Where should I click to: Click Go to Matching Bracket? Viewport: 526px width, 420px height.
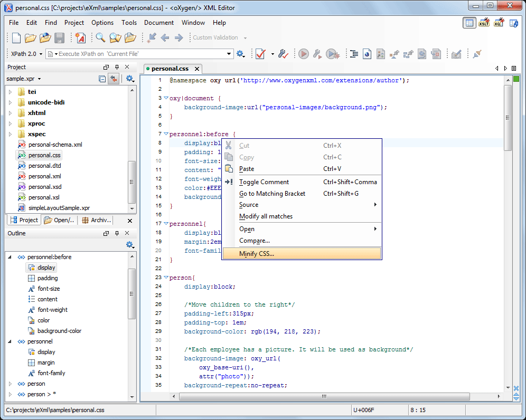(x=302, y=194)
